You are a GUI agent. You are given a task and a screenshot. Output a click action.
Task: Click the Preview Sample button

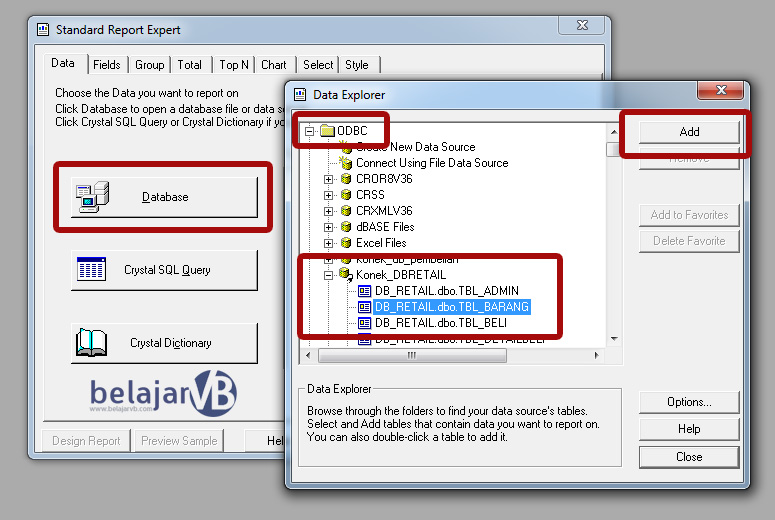[x=179, y=440]
